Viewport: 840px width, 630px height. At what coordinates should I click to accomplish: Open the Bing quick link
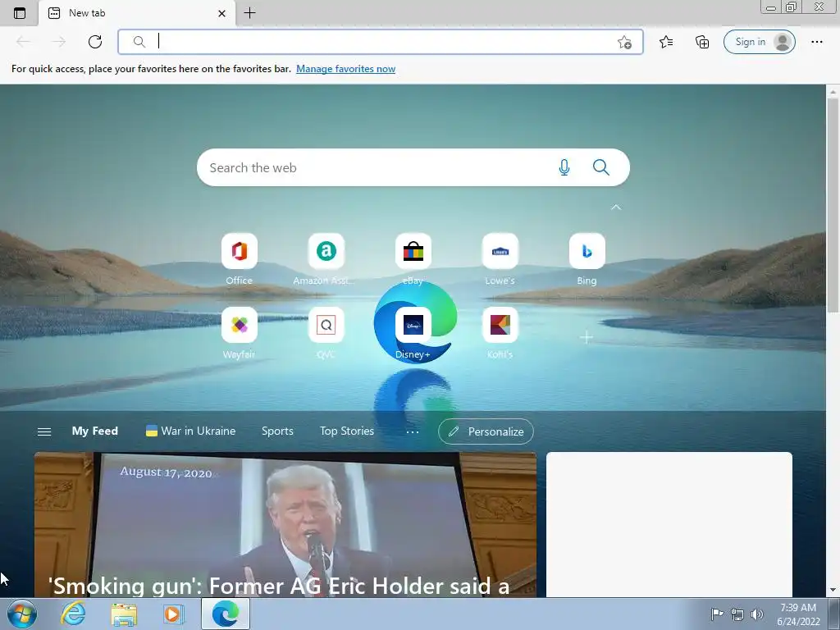[587, 251]
